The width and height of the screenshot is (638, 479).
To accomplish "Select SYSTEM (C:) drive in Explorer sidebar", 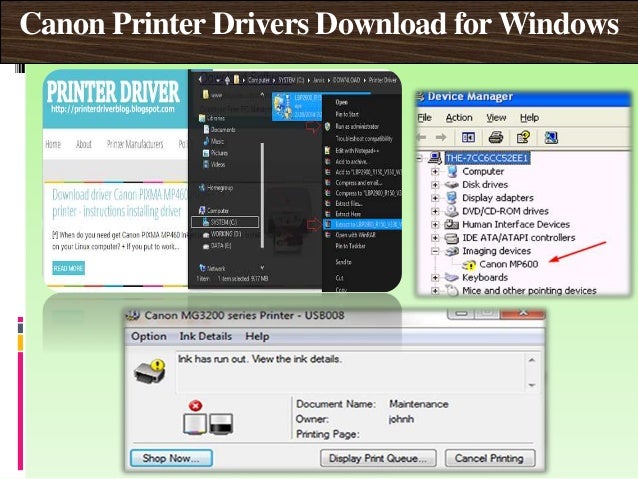I will [x=225, y=222].
